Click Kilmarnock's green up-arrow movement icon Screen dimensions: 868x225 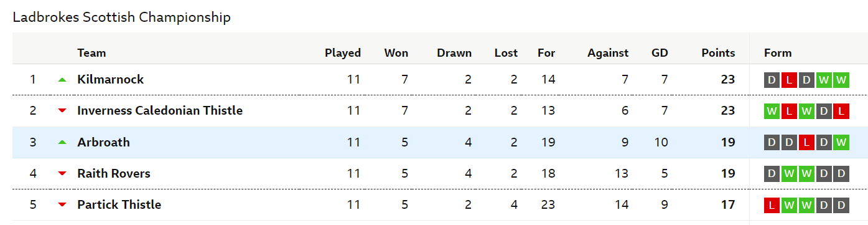62,80
